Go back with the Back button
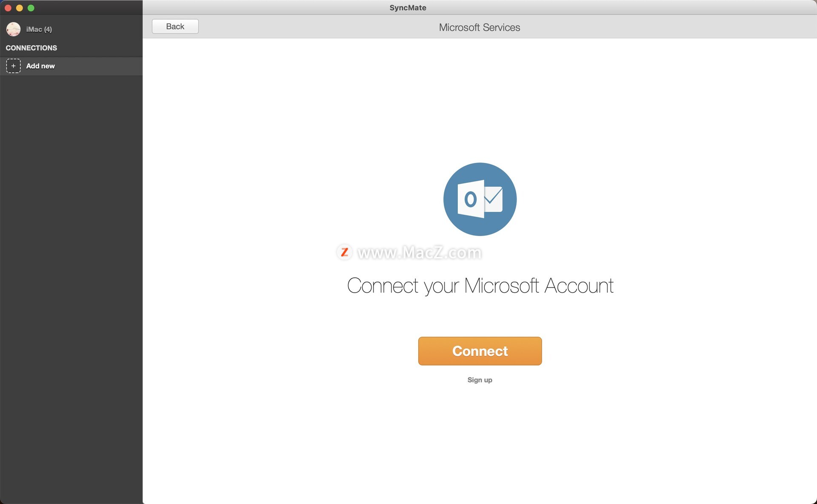Screen dimensions: 817x504 click(175, 26)
